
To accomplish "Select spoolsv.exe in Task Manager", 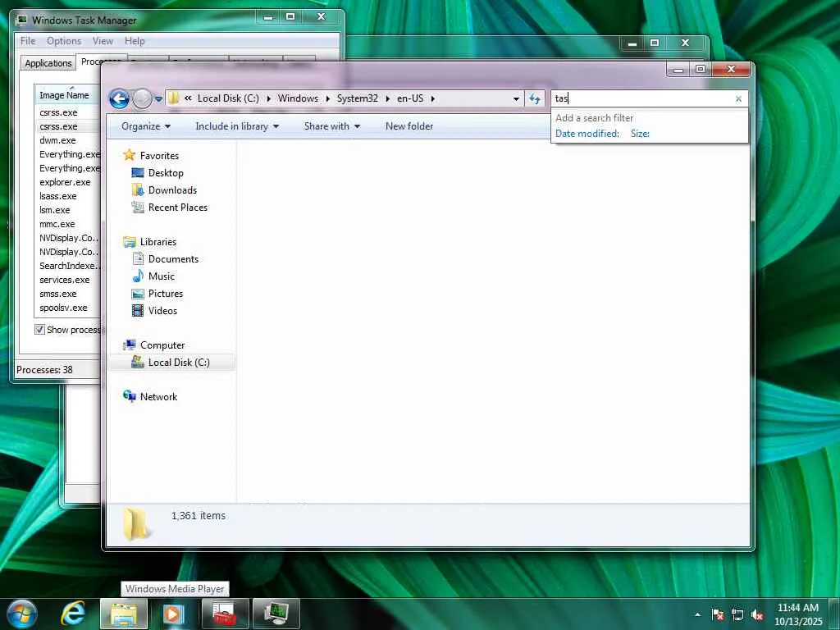I will (x=63, y=308).
